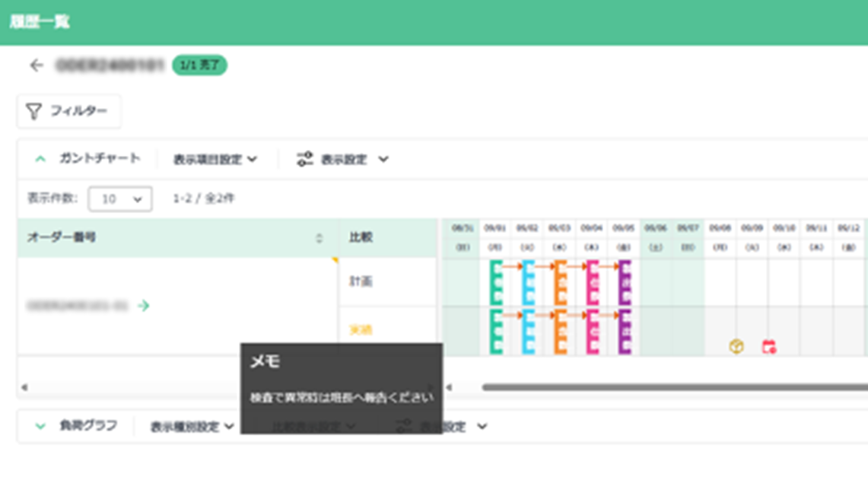Open 表示項目設定 dropdown in Gantt toolbar
Image resolution: width=868 pixels, height=480 pixels.
(x=215, y=160)
